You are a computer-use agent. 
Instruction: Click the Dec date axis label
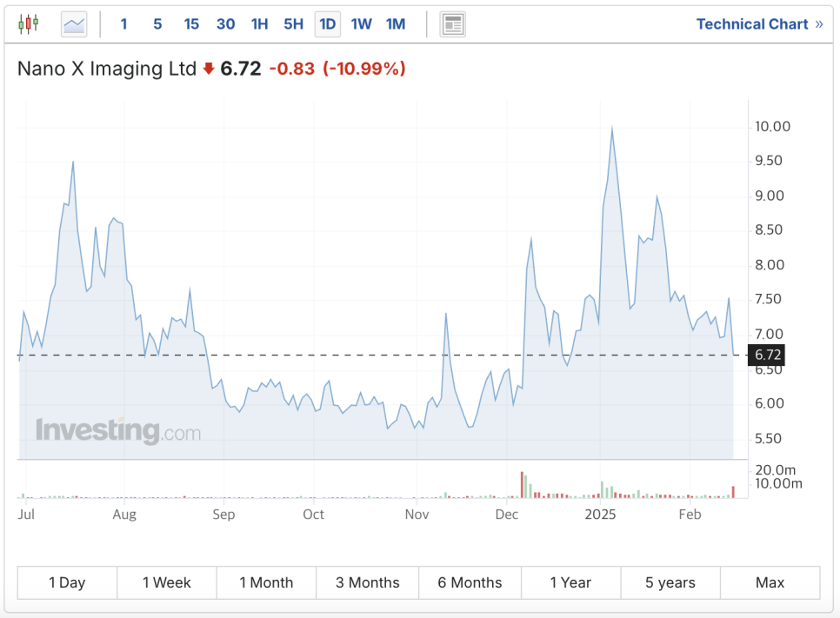click(506, 514)
